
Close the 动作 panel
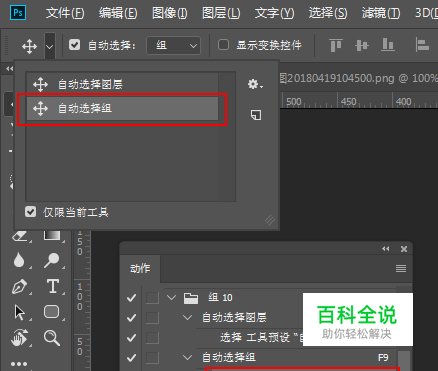(x=404, y=249)
